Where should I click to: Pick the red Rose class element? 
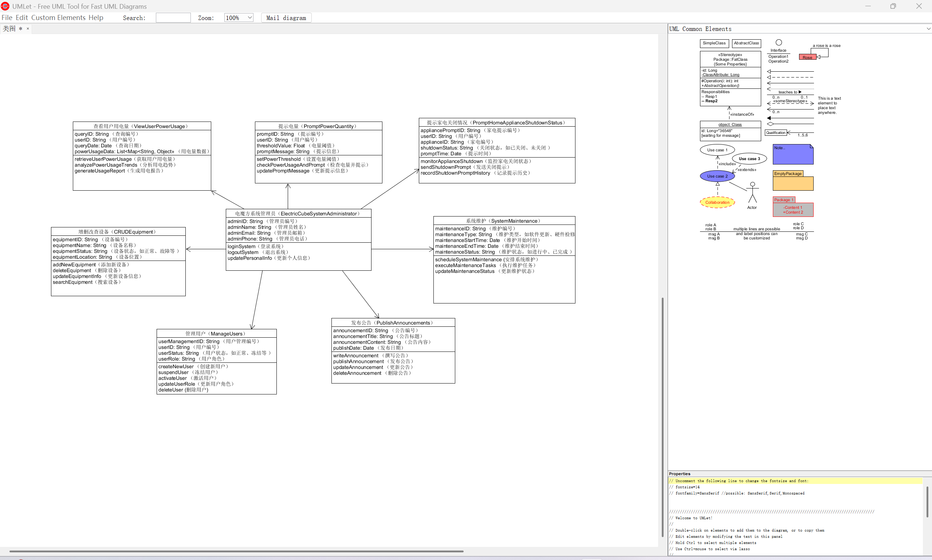click(807, 57)
